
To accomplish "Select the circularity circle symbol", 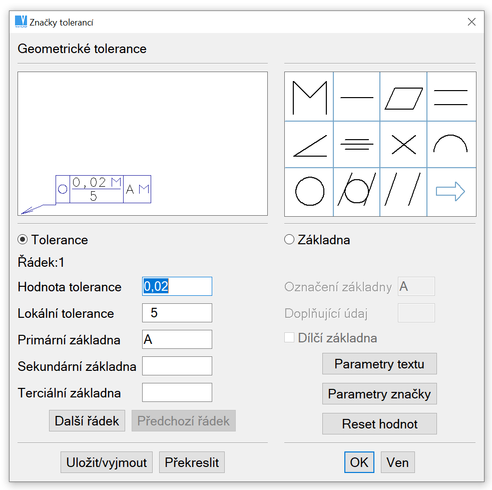I will tap(309, 192).
